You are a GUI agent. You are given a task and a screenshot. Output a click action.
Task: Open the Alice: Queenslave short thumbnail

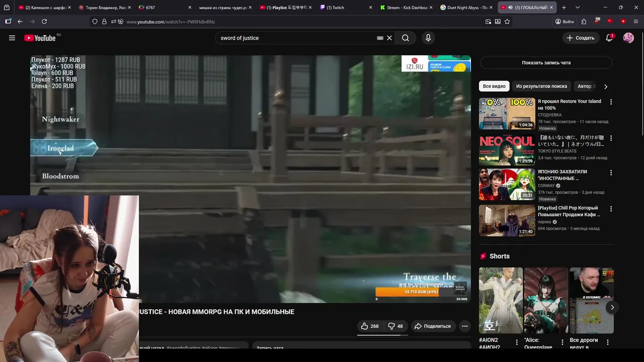click(x=546, y=300)
